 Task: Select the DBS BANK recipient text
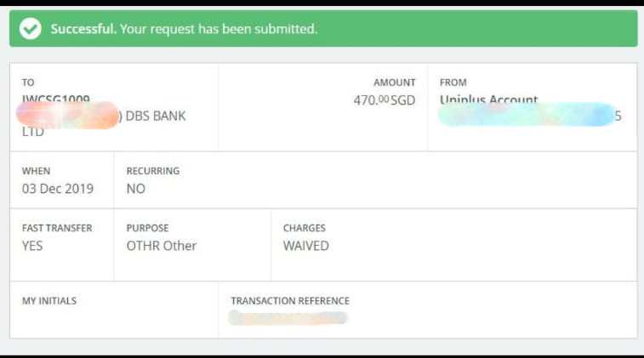[156, 116]
